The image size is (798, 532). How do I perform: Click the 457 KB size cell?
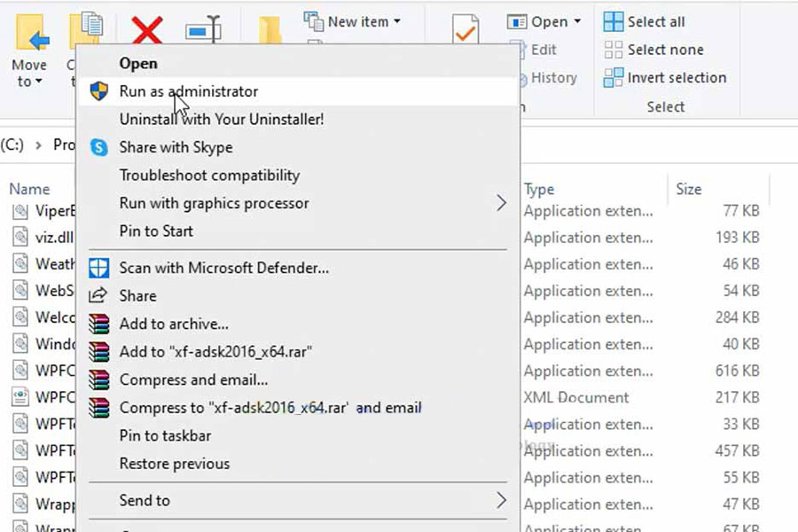737,450
